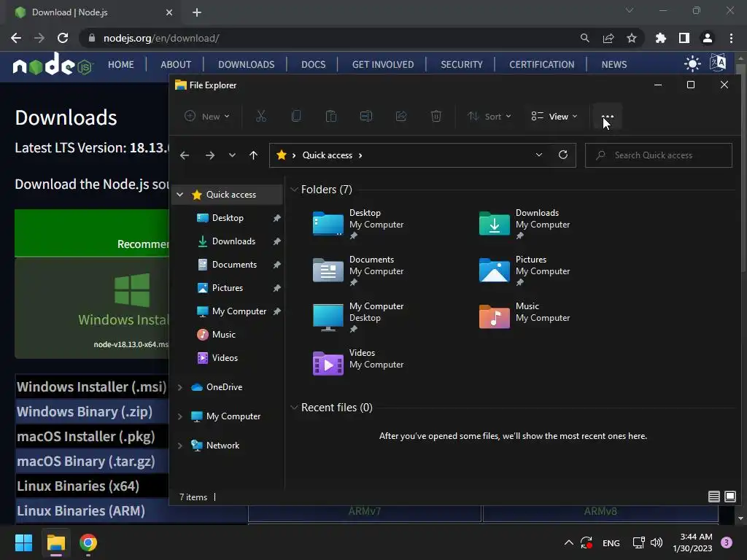This screenshot has height=560, width=747.
Task: Click the Windows Installer (.msi) link
Action: 91,386
